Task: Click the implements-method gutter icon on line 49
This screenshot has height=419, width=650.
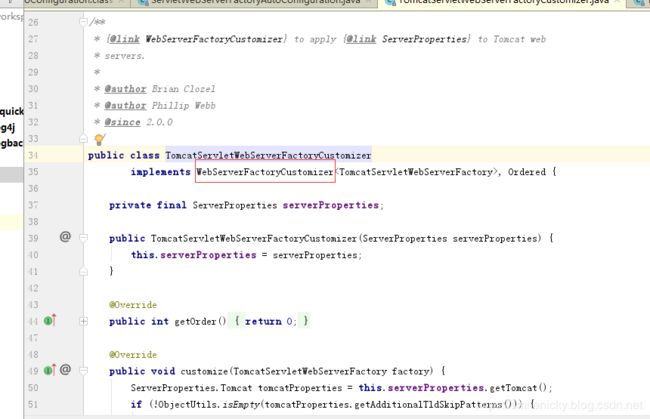Action: (49, 370)
